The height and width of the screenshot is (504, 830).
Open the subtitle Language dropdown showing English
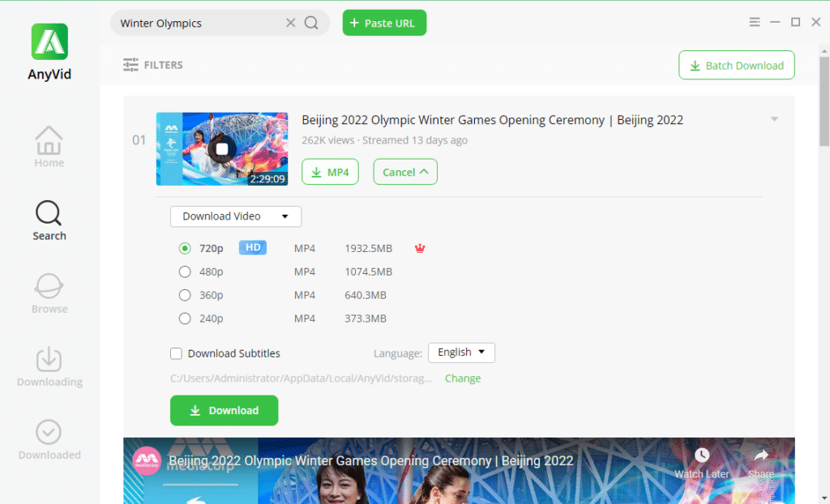[x=461, y=352]
